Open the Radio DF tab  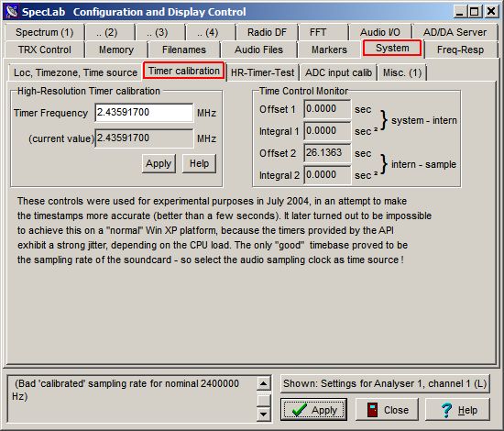267,32
